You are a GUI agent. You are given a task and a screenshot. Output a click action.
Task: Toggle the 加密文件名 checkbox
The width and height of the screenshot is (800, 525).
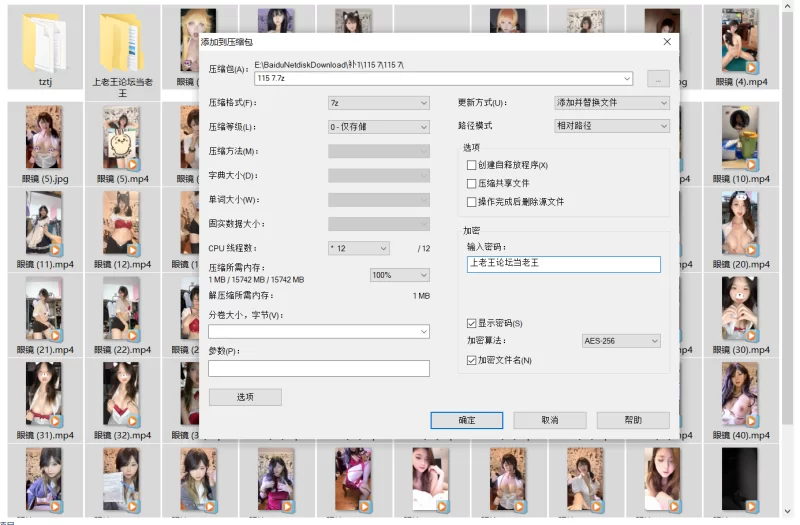pos(472,360)
